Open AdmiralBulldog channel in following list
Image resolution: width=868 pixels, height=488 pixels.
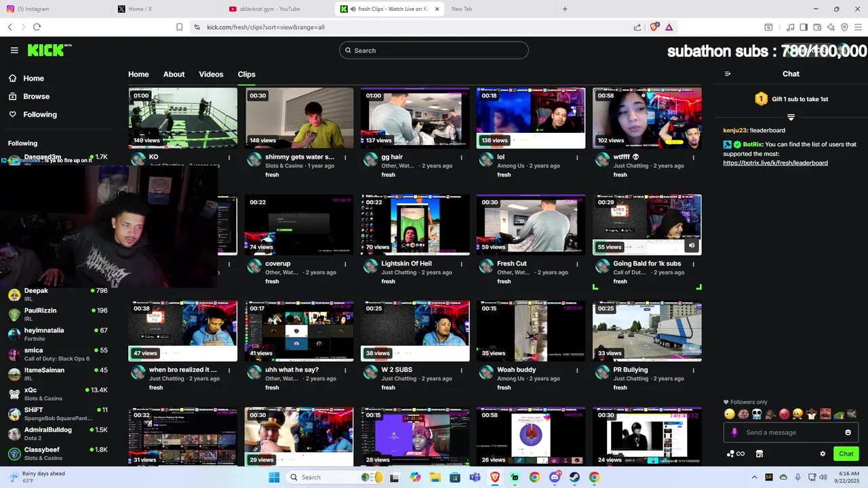coord(58,434)
